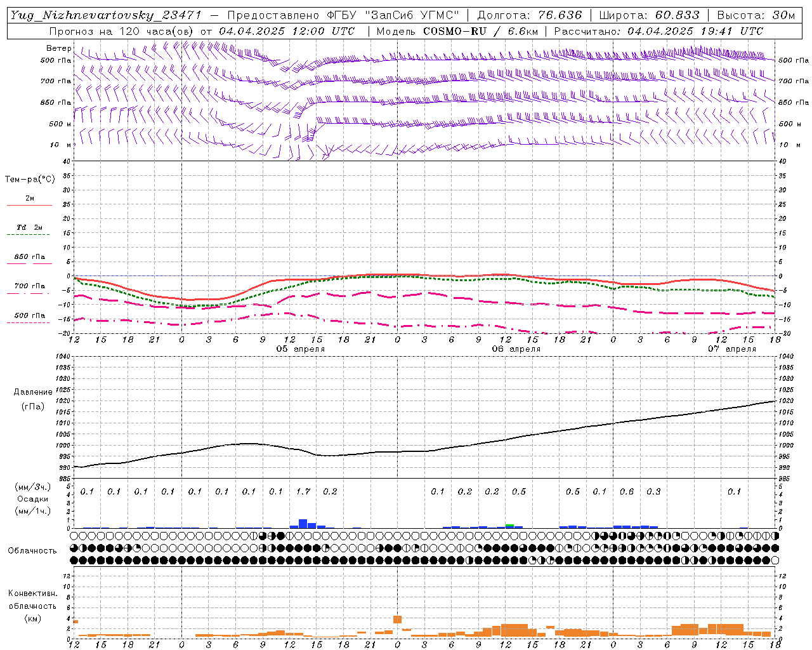Click the 'Высота: 30м' elevation text

(x=756, y=15)
